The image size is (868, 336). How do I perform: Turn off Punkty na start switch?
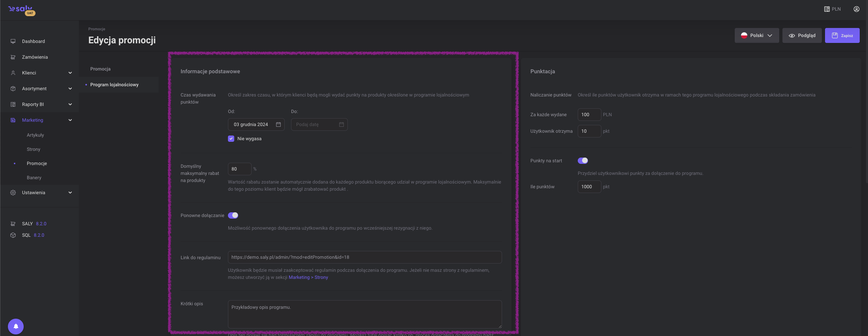coord(582,161)
